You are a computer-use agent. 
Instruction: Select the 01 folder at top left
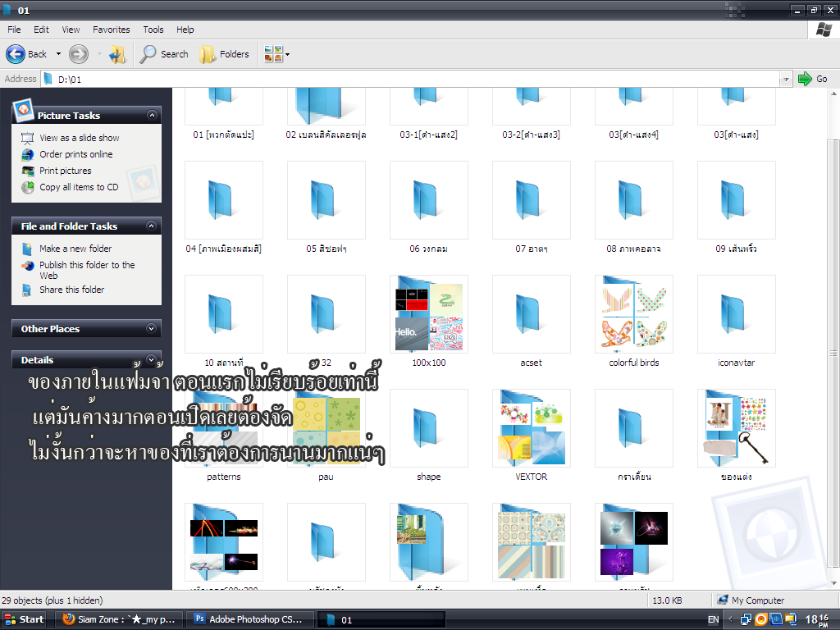tap(224, 106)
